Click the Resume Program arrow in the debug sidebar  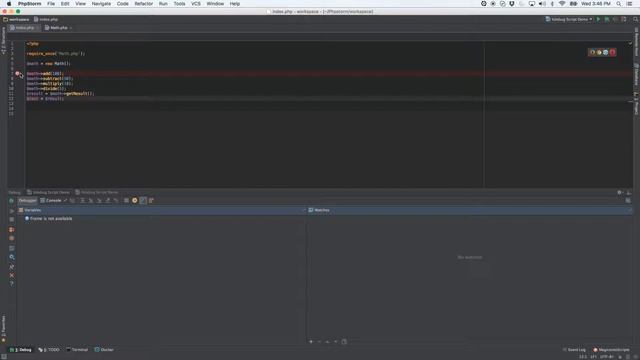pyautogui.click(x=11, y=211)
